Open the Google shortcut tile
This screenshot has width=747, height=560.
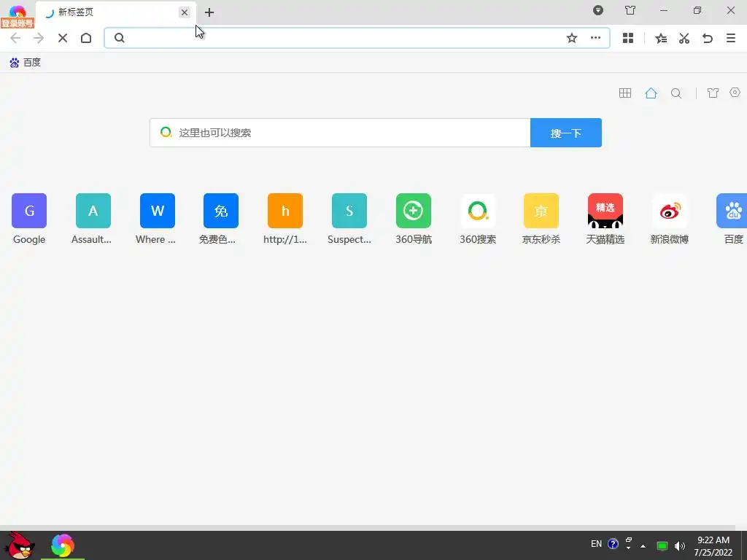click(29, 219)
